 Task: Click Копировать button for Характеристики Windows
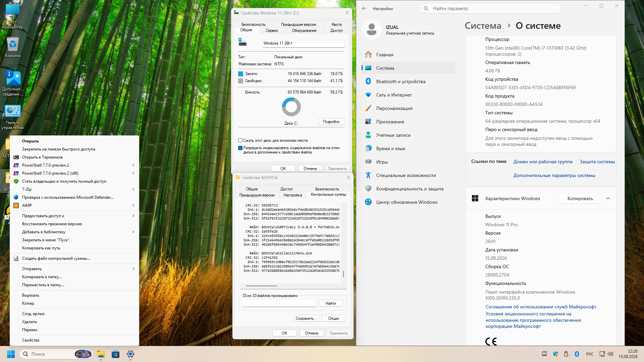(x=580, y=198)
